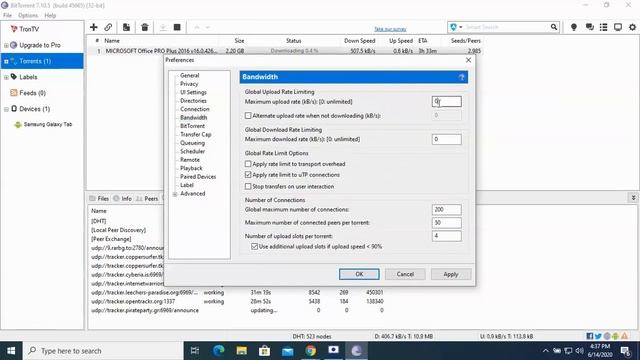The width and height of the screenshot is (640, 360).
Task: Click the Apply button in Preferences
Action: click(x=451, y=274)
